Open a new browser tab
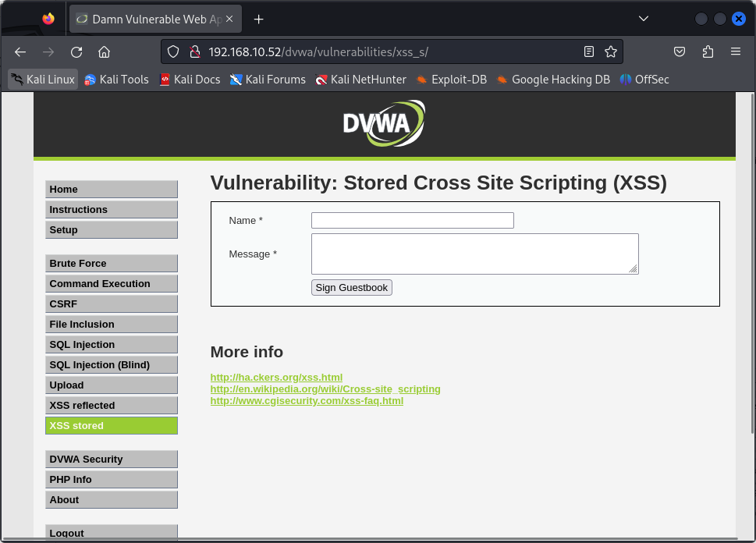The height and width of the screenshot is (543, 756). point(259,20)
